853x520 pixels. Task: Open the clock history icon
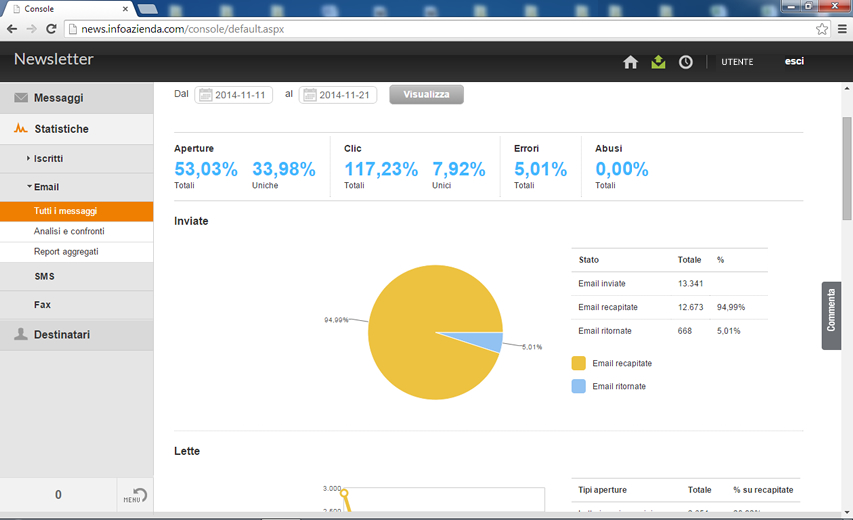tap(685, 62)
